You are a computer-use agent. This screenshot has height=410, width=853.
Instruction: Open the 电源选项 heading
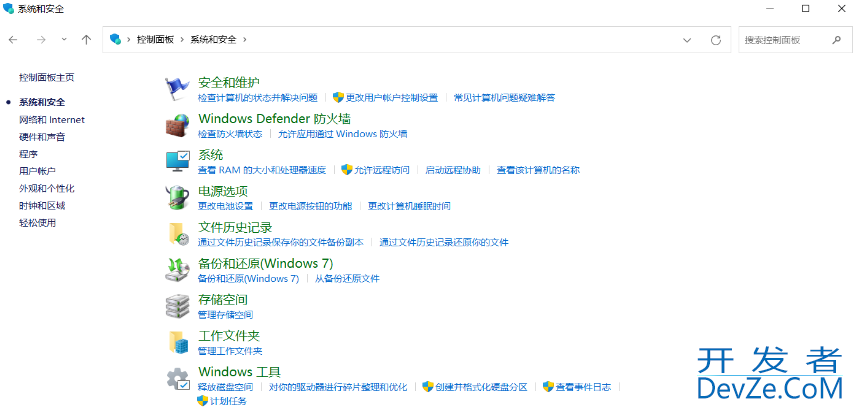[x=223, y=191]
